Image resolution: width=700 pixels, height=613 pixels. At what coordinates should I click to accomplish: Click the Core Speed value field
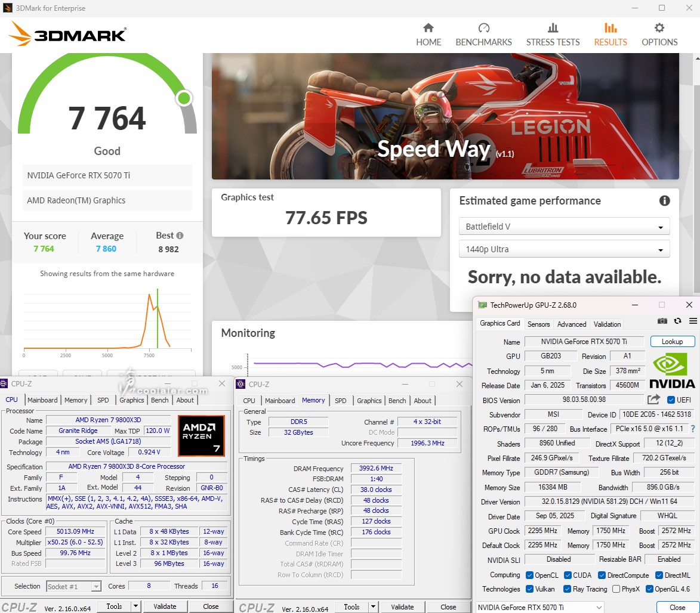(x=75, y=531)
